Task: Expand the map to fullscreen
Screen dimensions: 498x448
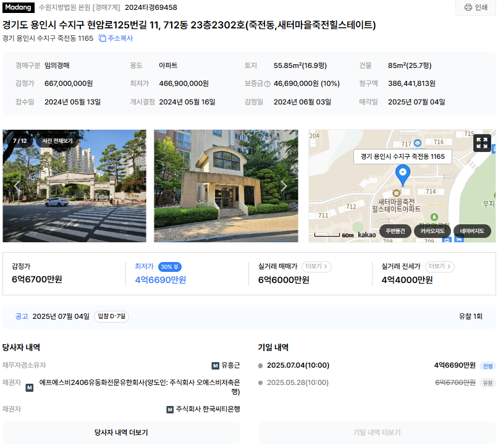Action: (482, 143)
